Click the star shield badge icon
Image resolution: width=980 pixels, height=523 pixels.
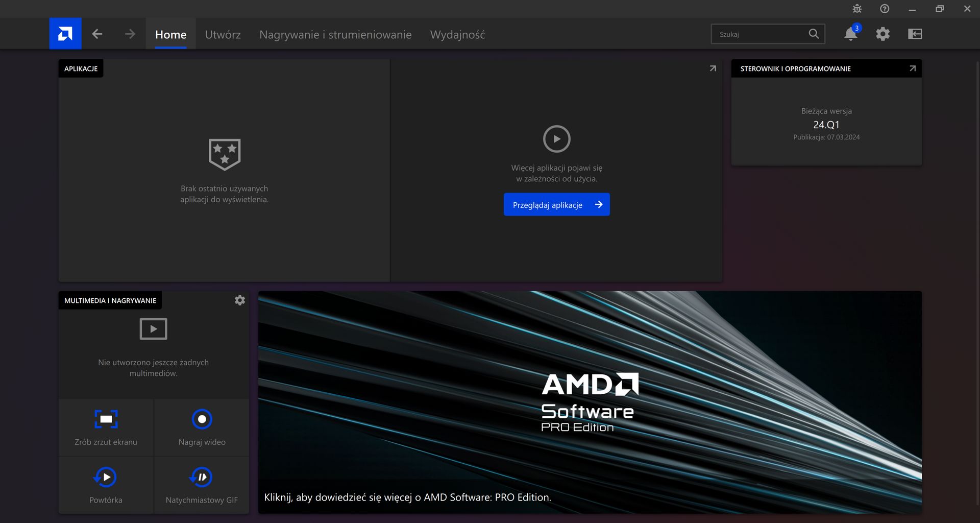(225, 154)
